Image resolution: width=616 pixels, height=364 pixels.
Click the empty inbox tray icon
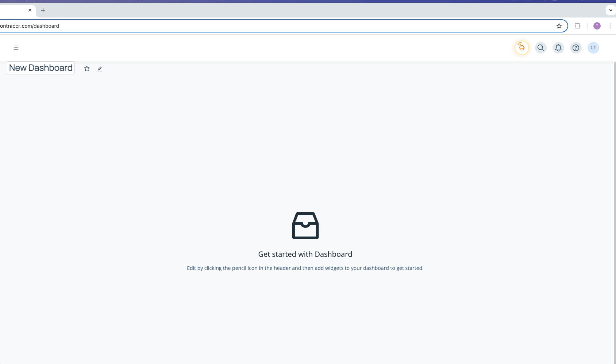[x=305, y=226]
